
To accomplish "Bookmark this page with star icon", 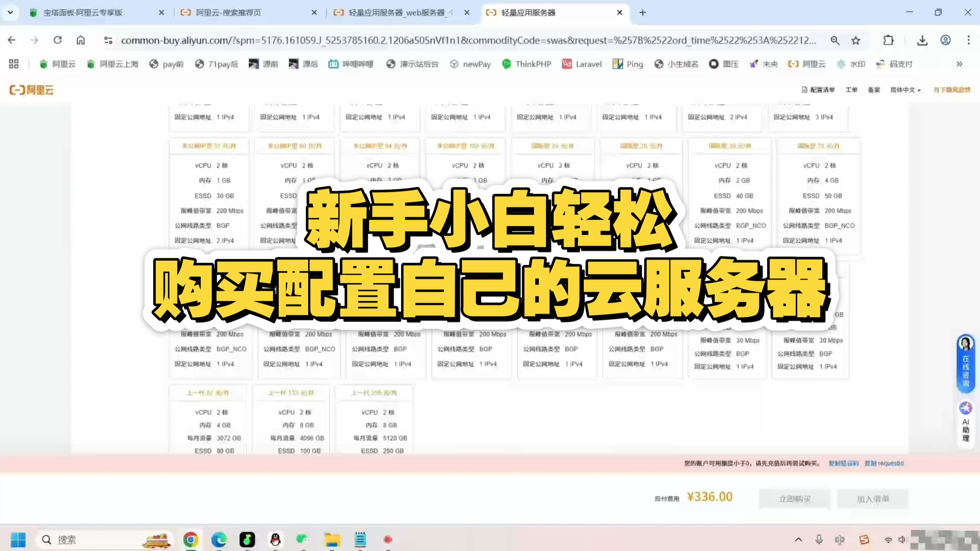I will pyautogui.click(x=856, y=40).
